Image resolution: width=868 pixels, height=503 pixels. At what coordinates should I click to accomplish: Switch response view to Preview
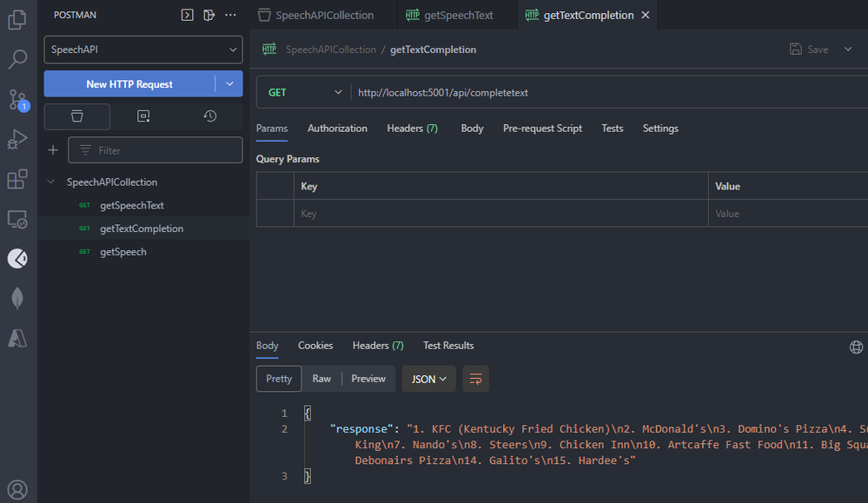pyautogui.click(x=368, y=379)
